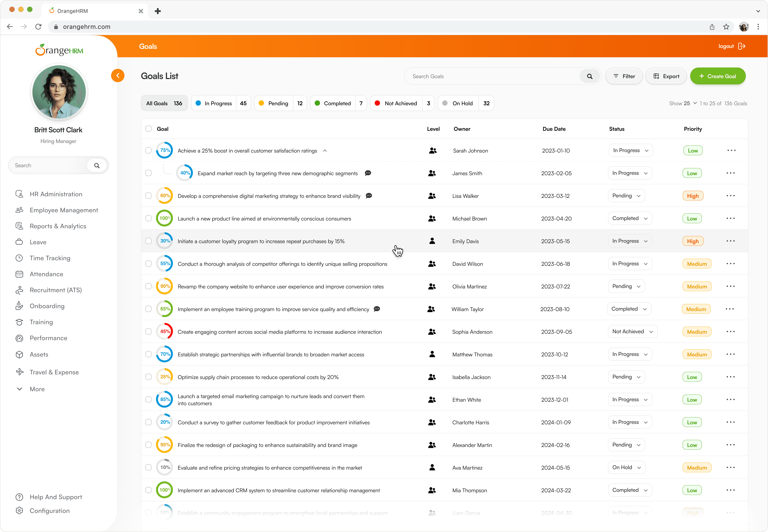Click the logout icon in header
The width and height of the screenshot is (768, 532).
tap(742, 46)
